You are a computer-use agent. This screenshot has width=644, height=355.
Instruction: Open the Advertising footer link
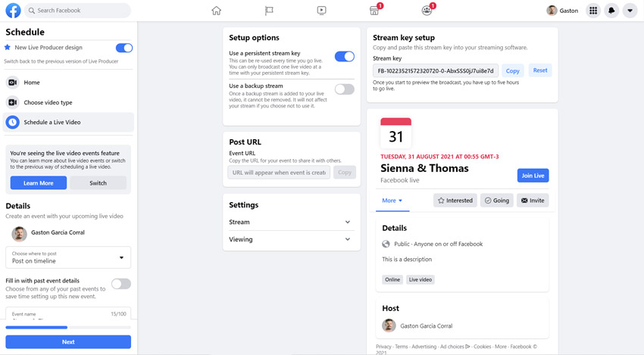424,347
